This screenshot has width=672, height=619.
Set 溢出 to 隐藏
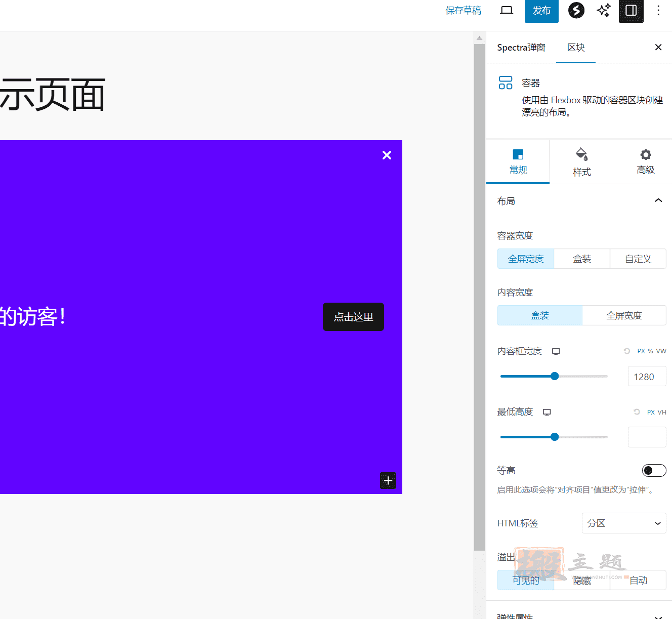[582, 580]
